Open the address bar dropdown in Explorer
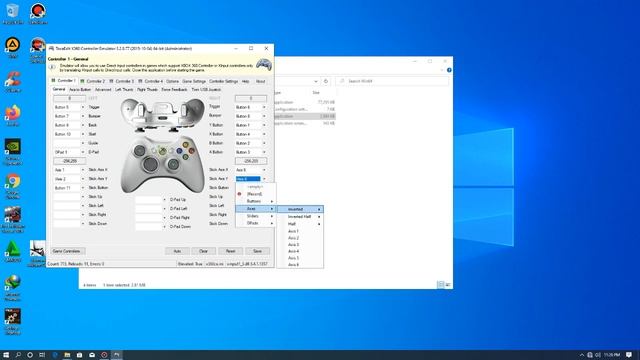The image size is (640, 360). click(x=316, y=81)
